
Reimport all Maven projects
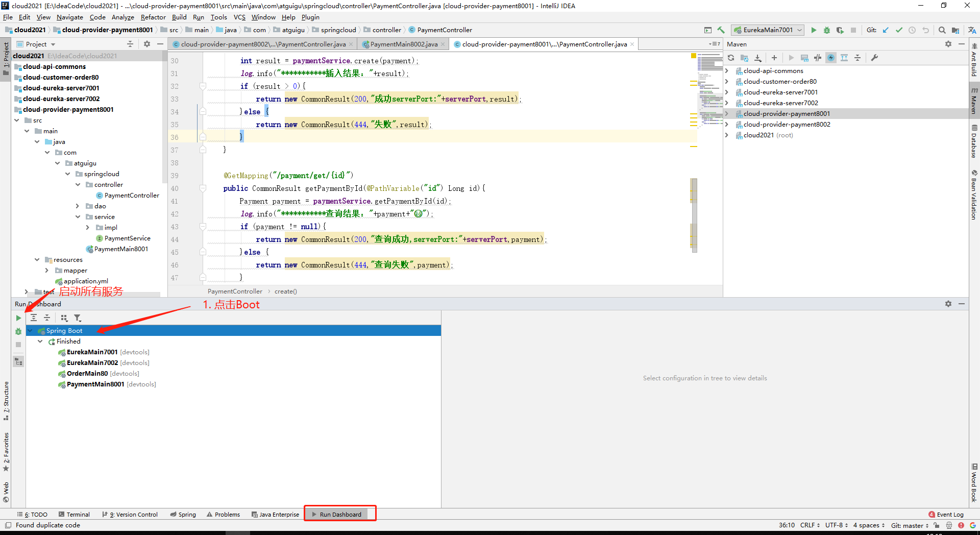tap(731, 58)
